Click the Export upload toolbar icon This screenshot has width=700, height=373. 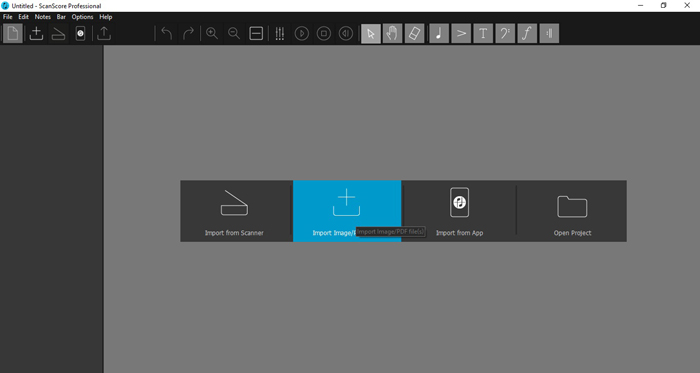104,33
